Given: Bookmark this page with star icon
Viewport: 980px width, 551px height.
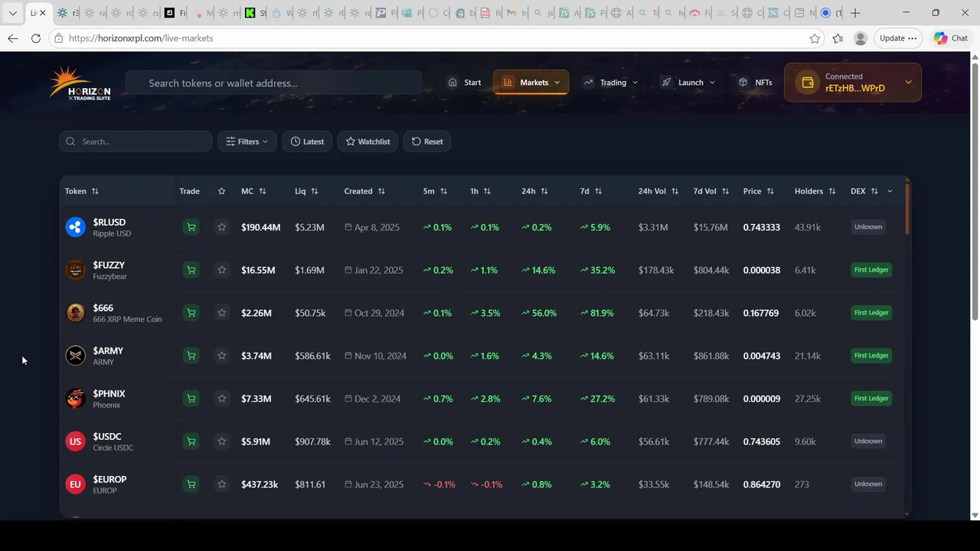Looking at the screenshot, I should pos(815,38).
